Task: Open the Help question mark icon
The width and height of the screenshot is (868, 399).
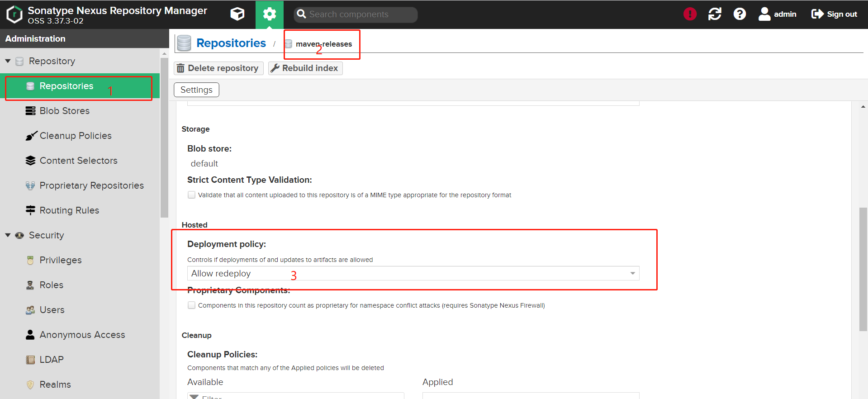Action: (x=740, y=14)
